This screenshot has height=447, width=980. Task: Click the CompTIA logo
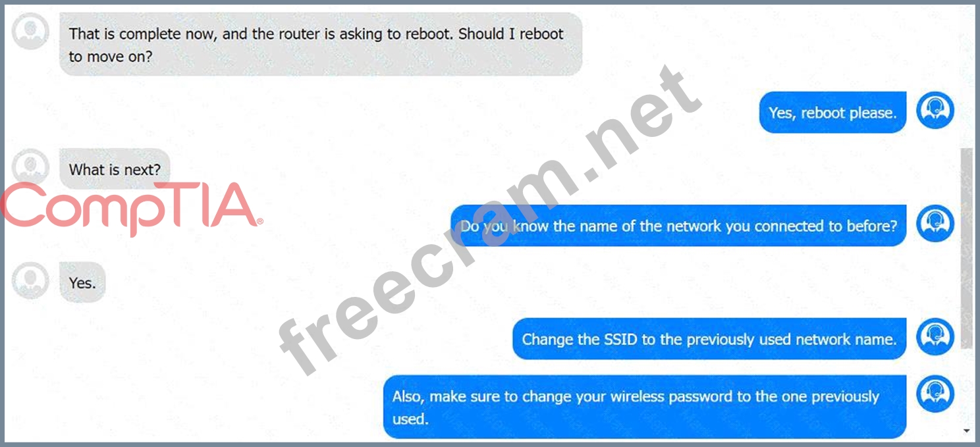pos(132,209)
